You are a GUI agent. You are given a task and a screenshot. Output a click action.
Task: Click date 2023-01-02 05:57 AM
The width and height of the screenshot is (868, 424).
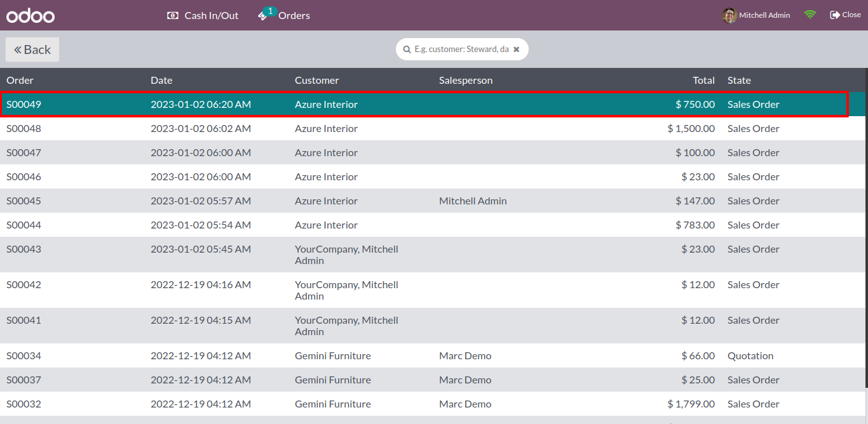tap(201, 201)
